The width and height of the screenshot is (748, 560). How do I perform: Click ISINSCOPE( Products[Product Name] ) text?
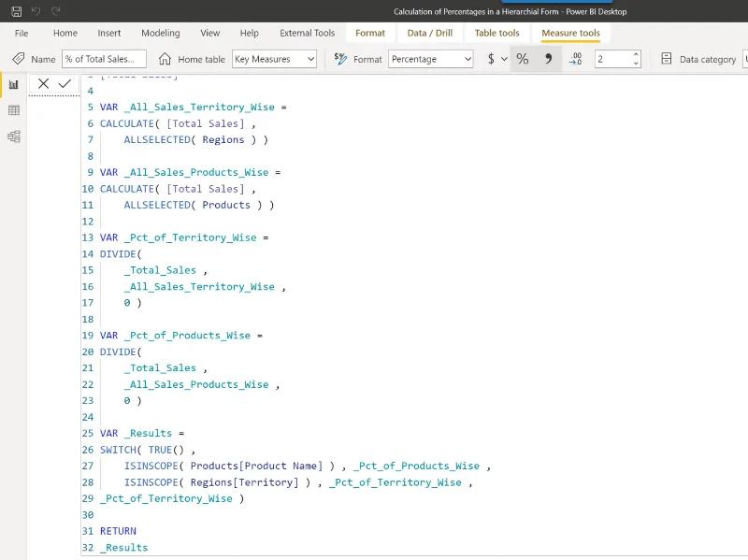tap(229, 466)
